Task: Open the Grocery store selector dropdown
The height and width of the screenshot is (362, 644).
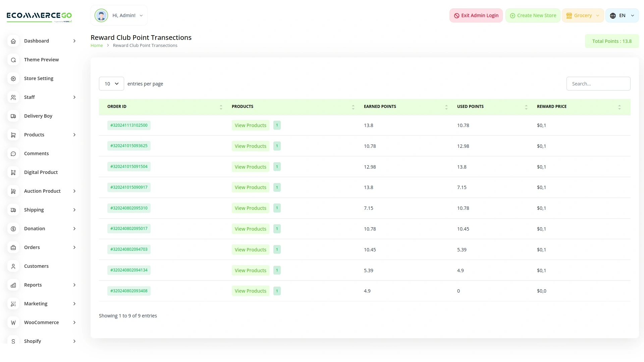Action: pos(583,15)
